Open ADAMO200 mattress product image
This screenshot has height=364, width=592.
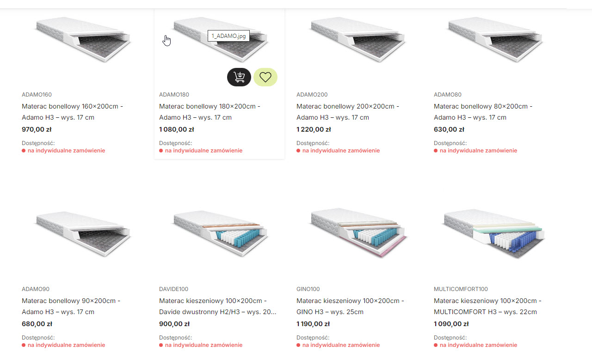pyautogui.click(x=358, y=39)
